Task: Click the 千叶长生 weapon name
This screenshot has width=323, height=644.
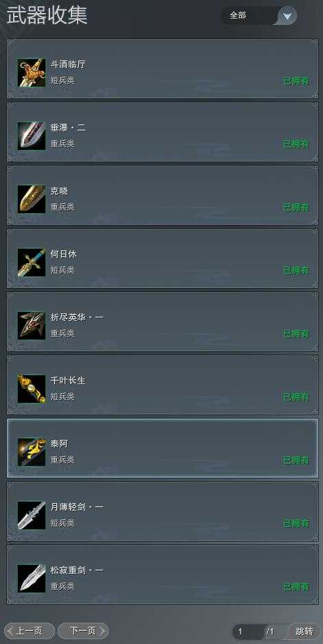Action: click(x=68, y=381)
